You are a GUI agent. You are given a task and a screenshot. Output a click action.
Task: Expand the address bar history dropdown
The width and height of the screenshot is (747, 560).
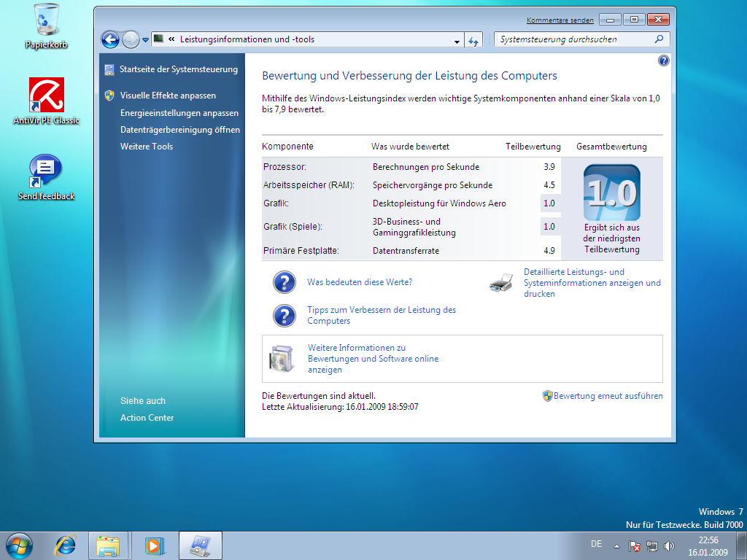[x=457, y=40]
